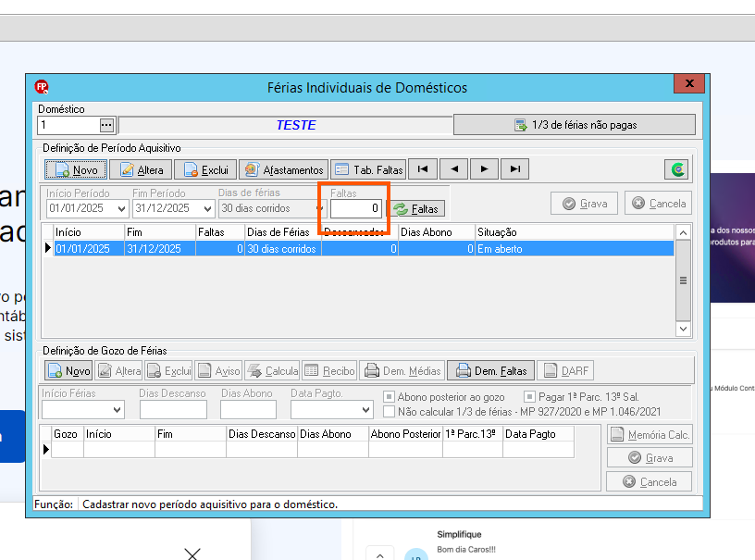Go to previous record arrow
Screen dimensions: 755x560
point(453,169)
